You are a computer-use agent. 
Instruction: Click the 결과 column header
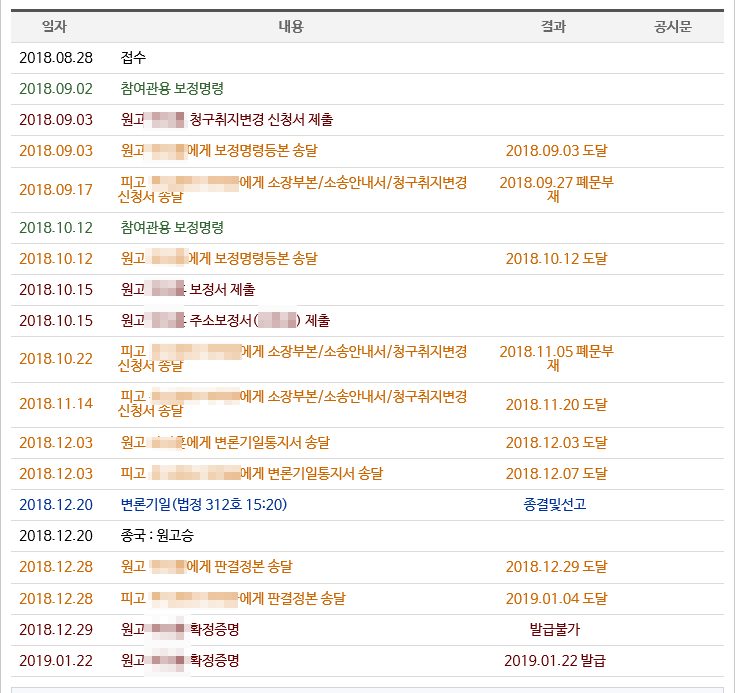tap(553, 27)
